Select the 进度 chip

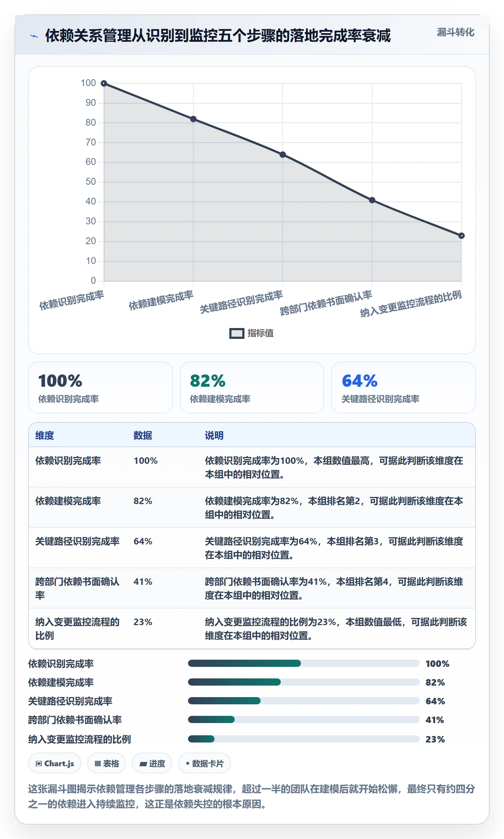(x=152, y=763)
